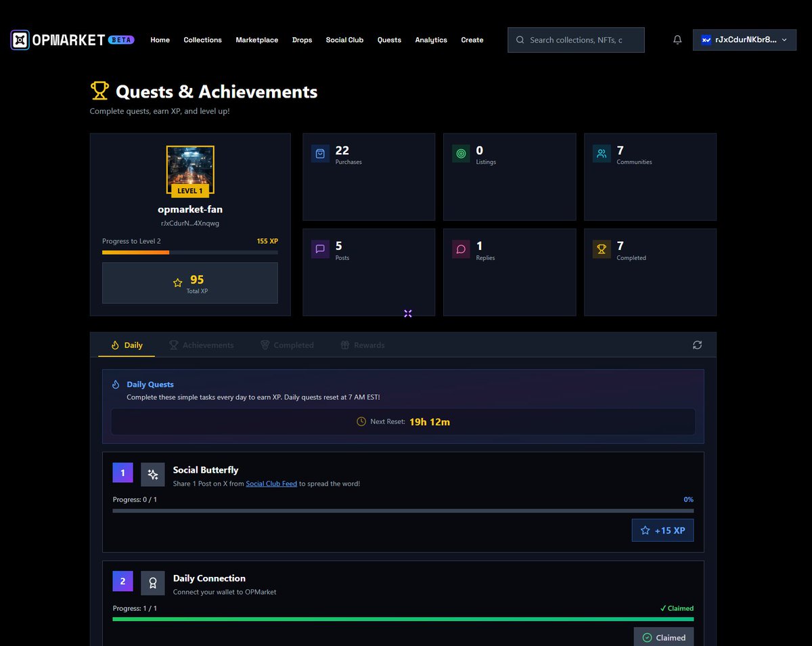Click the rJxCdurN...4Xnqwg wallet address text
The image size is (812, 646).
[x=190, y=223]
